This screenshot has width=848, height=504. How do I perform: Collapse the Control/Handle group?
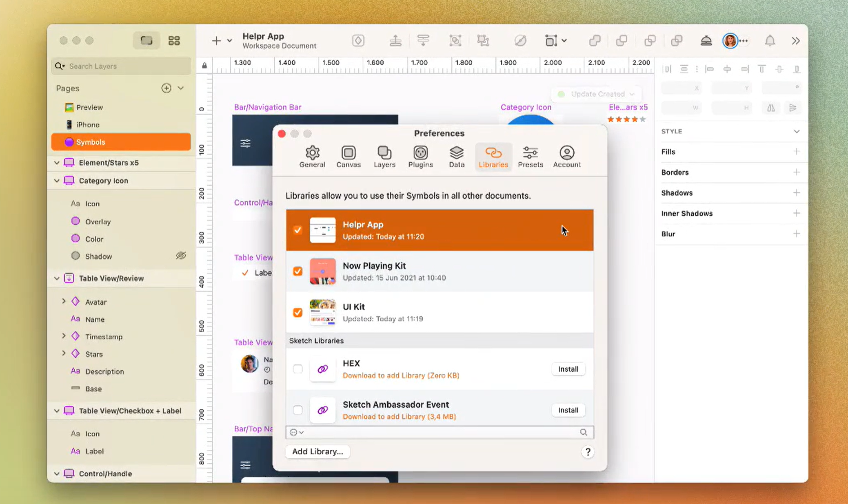pos(57,473)
